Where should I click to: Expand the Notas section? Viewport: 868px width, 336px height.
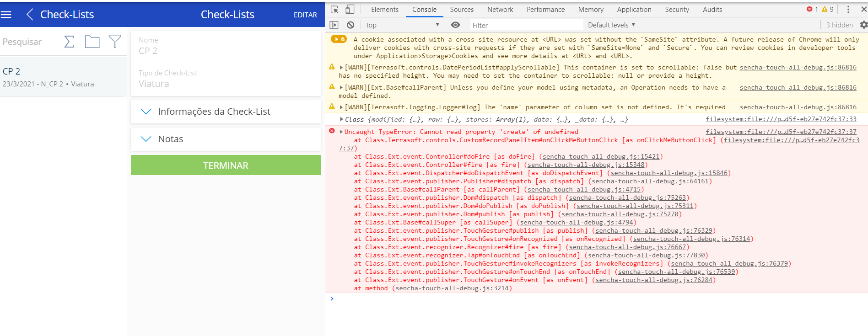click(x=226, y=139)
